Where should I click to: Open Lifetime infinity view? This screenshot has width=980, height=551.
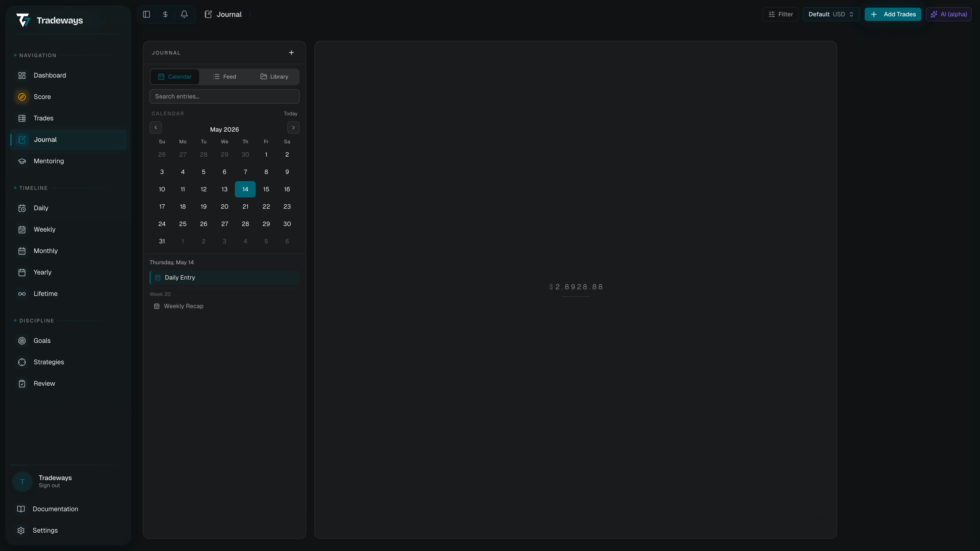(x=68, y=294)
